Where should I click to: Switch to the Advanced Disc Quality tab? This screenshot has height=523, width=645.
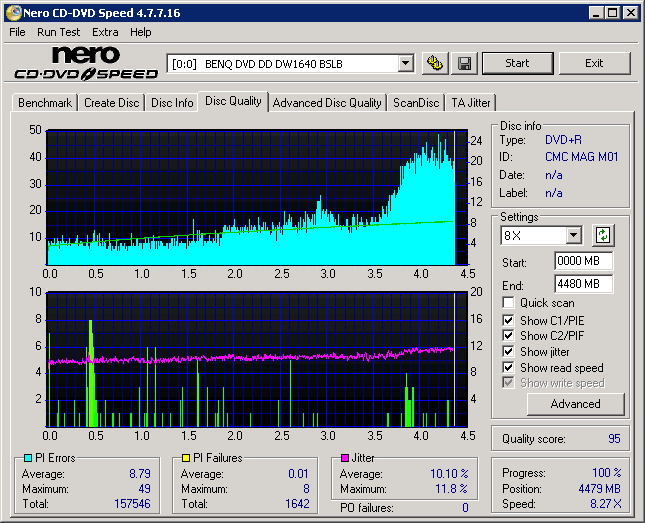(327, 103)
